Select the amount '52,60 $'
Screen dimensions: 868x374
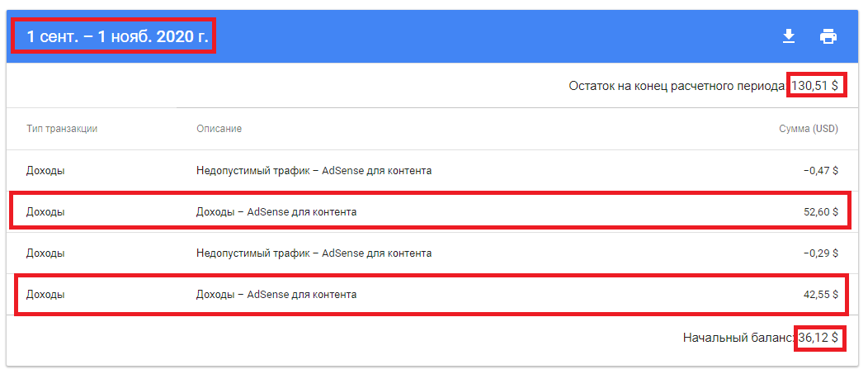coord(820,211)
